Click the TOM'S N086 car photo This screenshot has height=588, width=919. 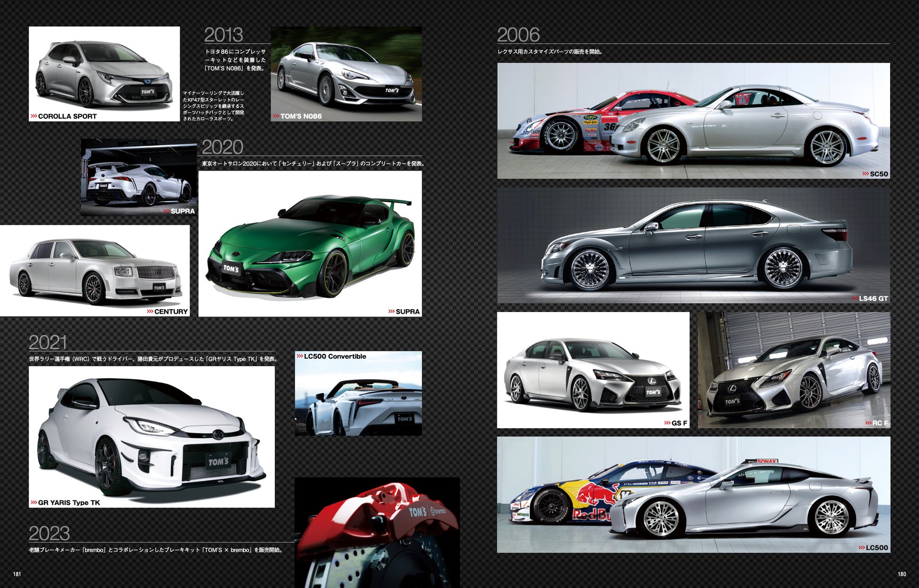point(346,71)
